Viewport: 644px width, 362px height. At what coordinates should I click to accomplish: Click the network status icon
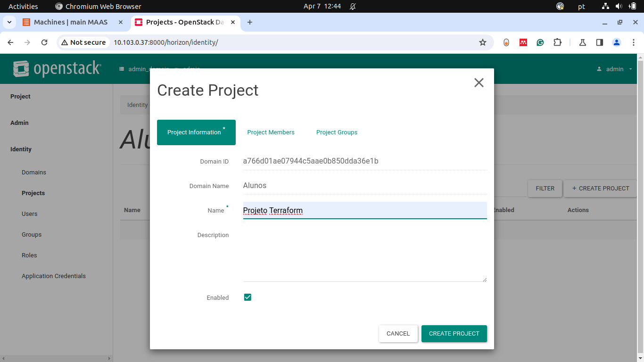pos(606,6)
